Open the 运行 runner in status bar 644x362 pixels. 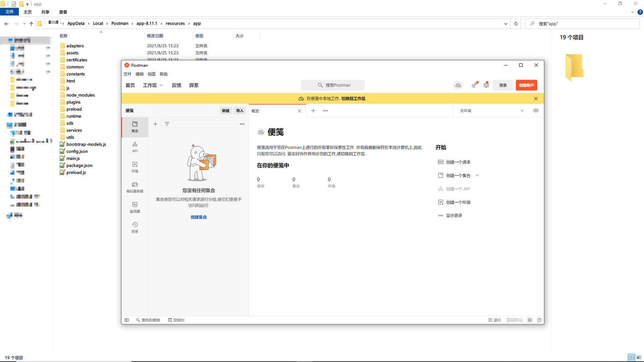(x=495, y=320)
